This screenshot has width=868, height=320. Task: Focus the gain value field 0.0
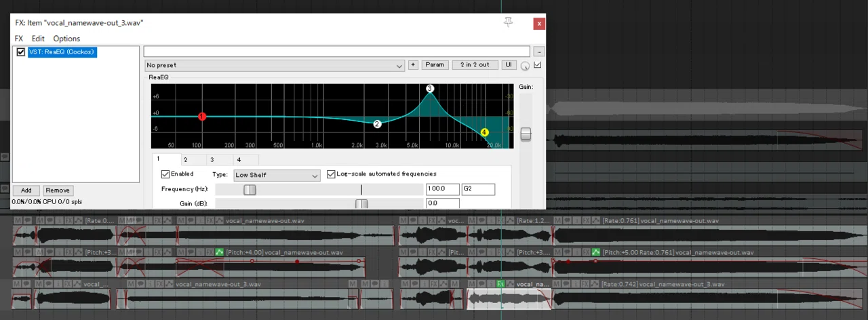(x=442, y=203)
